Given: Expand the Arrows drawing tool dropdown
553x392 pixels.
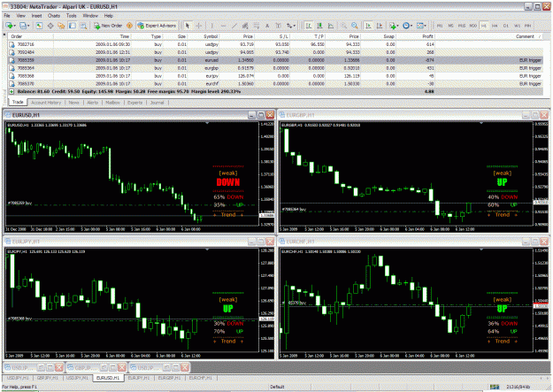Looking at the screenshot, I should pos(294,26).
